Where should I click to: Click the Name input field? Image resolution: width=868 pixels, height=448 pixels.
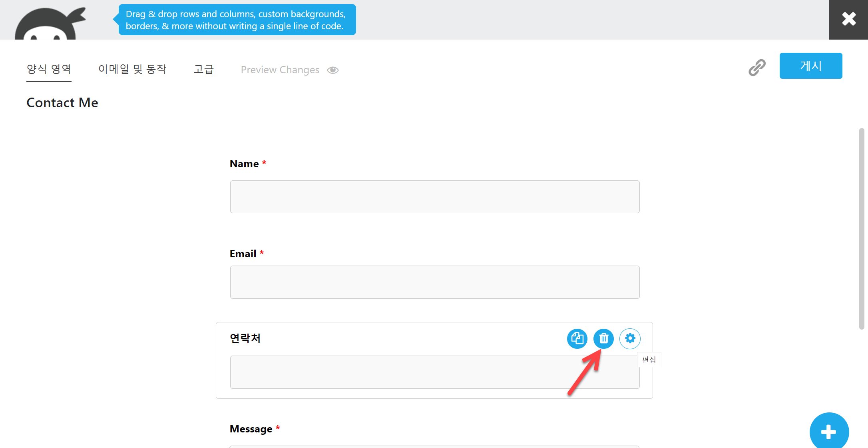pos(434,197)
